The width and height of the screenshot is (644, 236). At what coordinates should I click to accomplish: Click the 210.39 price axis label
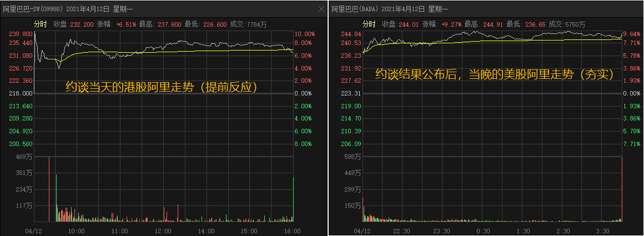tap(351, 131)
